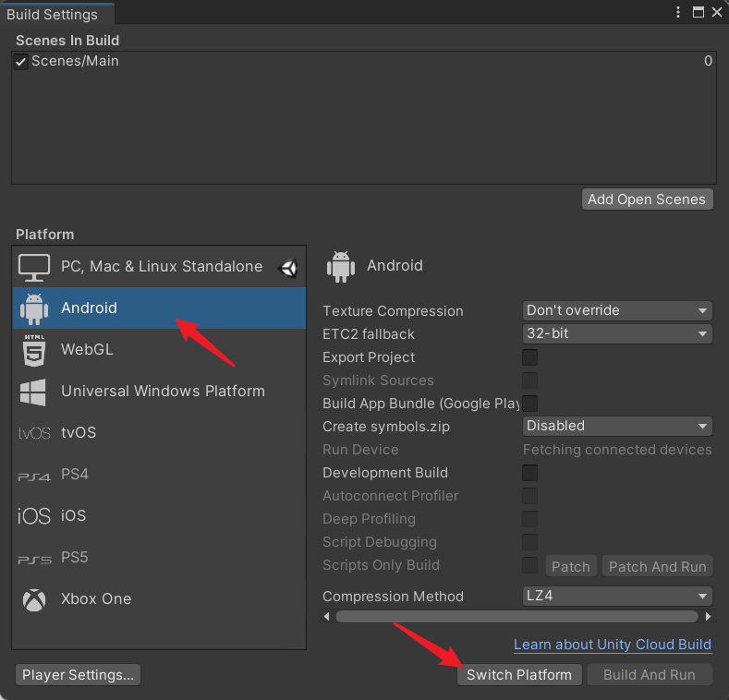Toggle the Script Debugging checkbox
This screenshot has width=729, height=700.
529,542
